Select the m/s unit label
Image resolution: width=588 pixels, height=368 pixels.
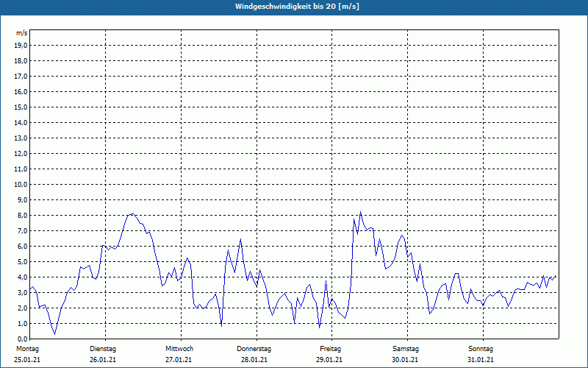(x=22, y=33)
